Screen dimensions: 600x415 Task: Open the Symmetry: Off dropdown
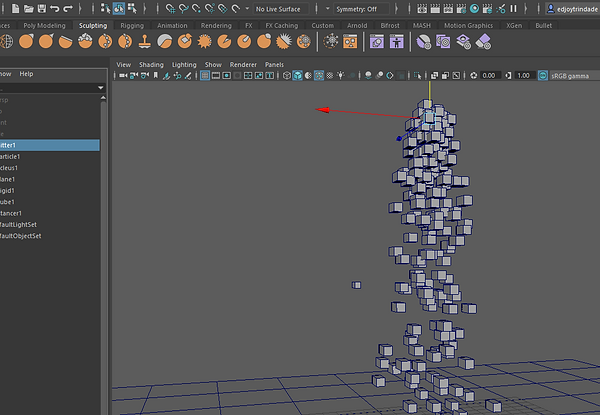(361, 9)
